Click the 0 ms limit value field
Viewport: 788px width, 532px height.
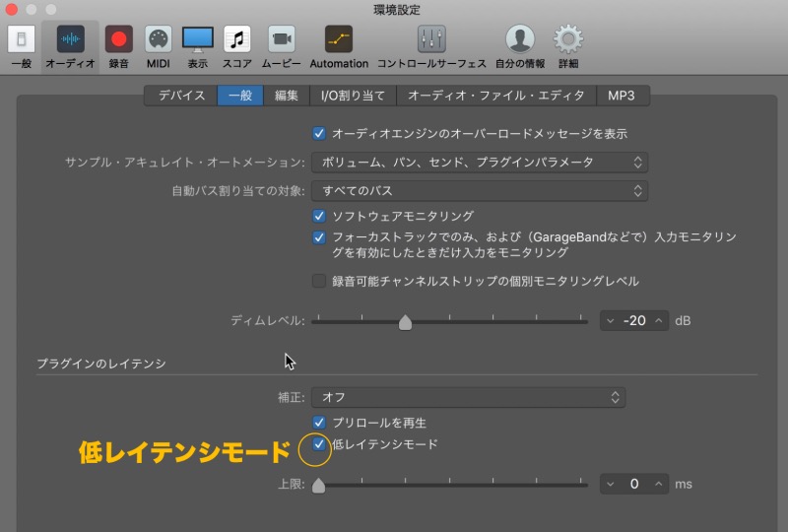(x=634, y=485)
